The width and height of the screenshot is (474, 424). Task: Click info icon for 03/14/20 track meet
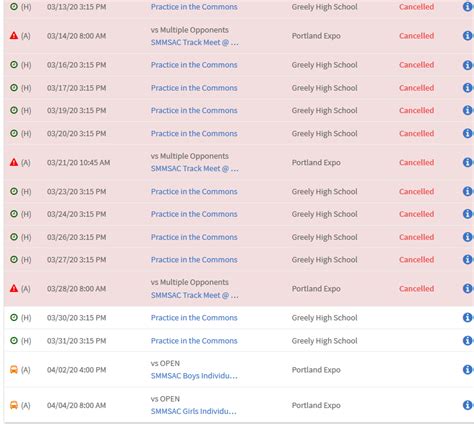point(468,36)
